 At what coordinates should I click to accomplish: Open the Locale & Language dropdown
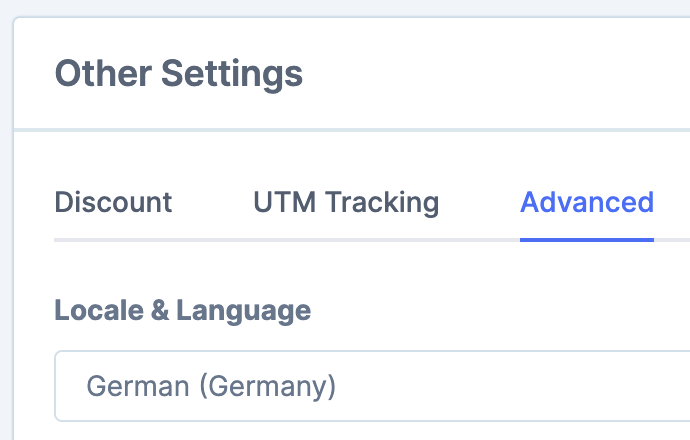[371, 386]
